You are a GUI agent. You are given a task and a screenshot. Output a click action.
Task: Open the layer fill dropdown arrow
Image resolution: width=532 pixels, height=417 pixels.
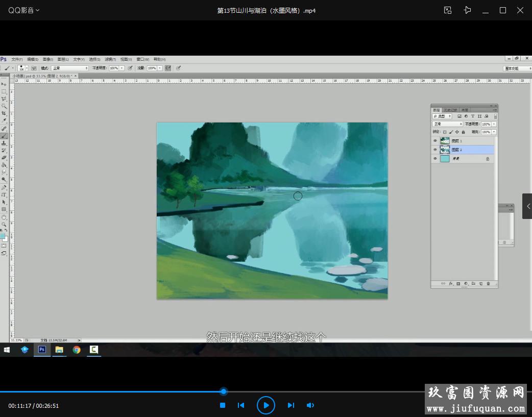pos(494,132)
